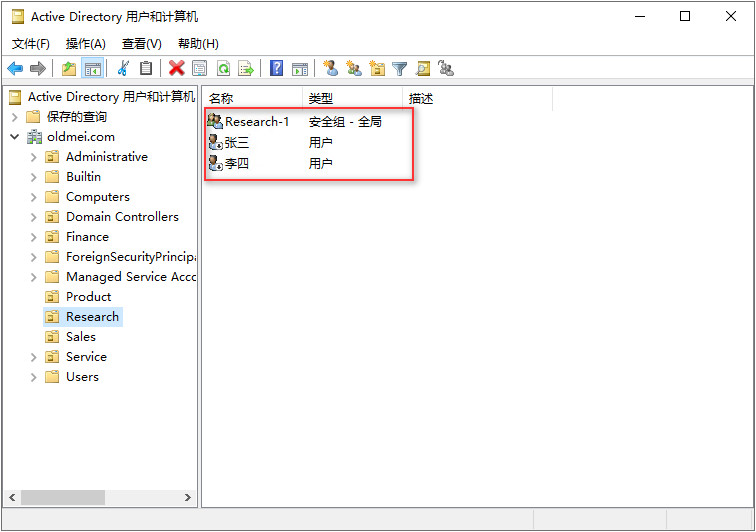This screenshot has height=532, width=756.
Task: Select the Sales OU in the tree
Action: point(81,337)
